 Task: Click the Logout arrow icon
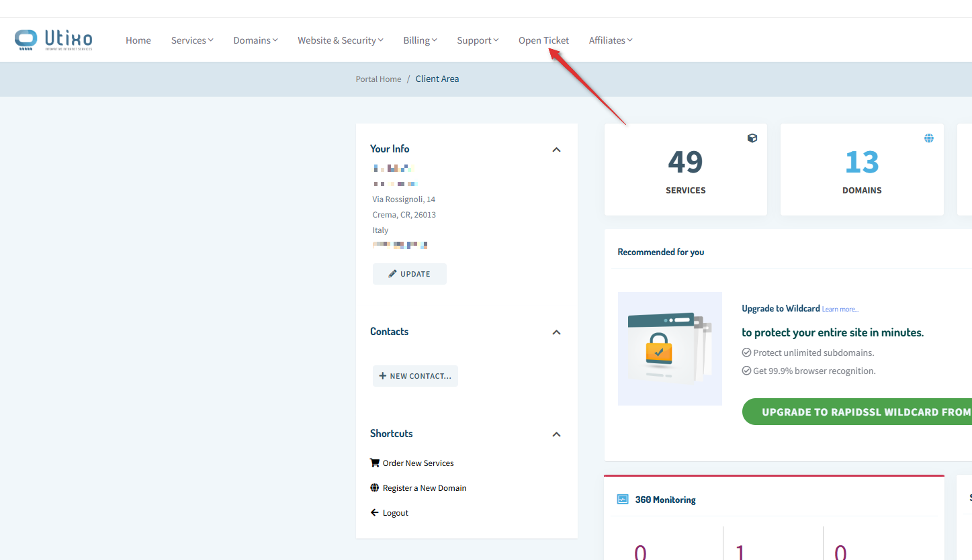point(375,512)
